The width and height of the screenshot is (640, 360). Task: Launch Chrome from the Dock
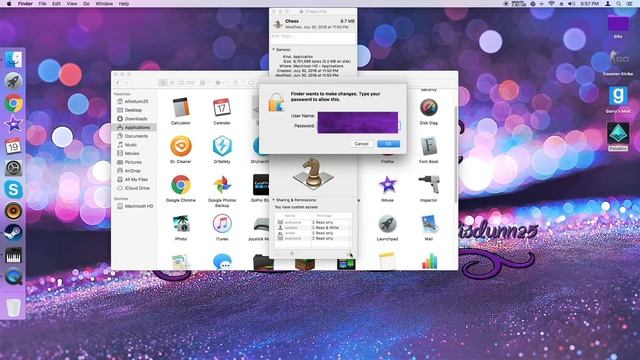(x=13, y=103)
